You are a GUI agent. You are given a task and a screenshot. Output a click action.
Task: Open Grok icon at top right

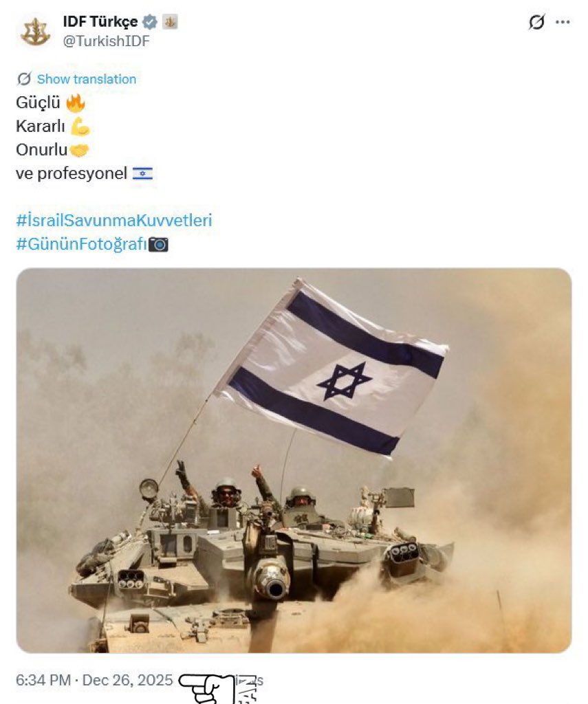pyautogui.click(x=536, y=21)
